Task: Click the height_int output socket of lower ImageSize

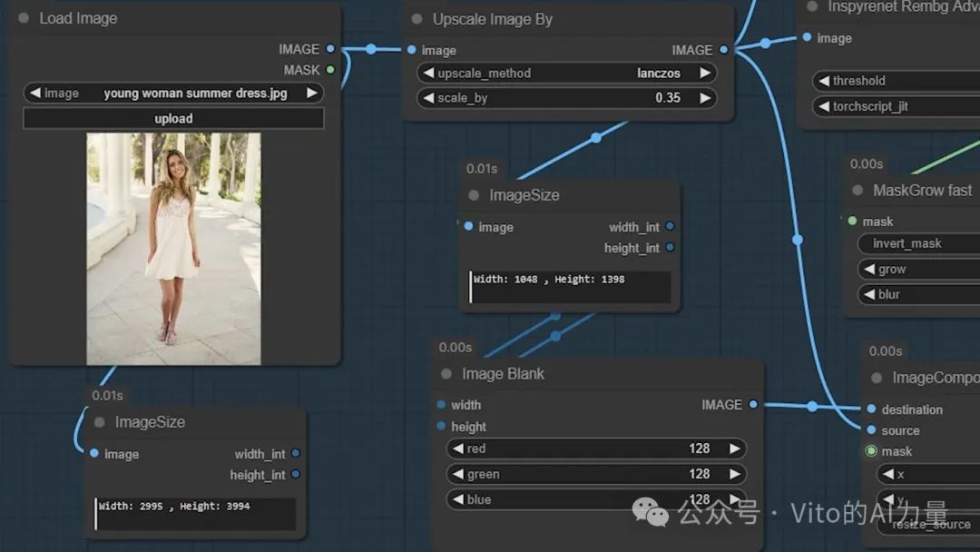Action: tap(296, 475)
